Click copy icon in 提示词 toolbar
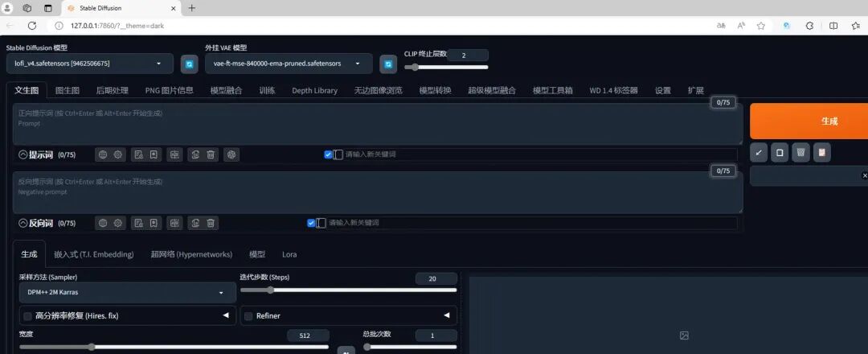 195,154
